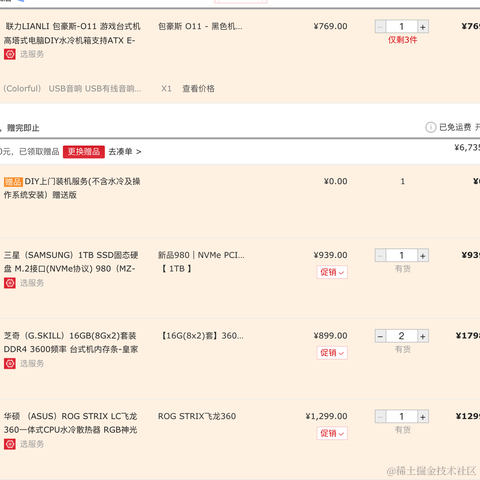Click the info icon beside 已免运费

point(431,127)
